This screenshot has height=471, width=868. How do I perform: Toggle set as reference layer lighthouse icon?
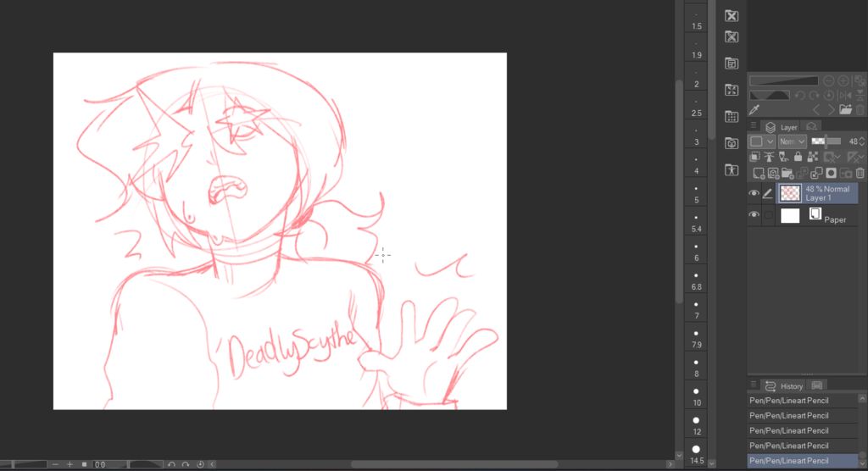(769, 158)
